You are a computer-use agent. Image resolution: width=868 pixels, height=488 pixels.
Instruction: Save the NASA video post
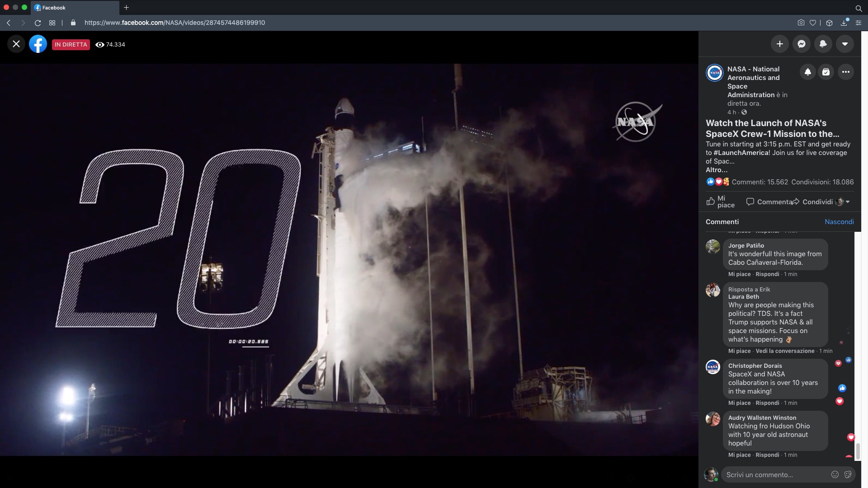point(826,72)
